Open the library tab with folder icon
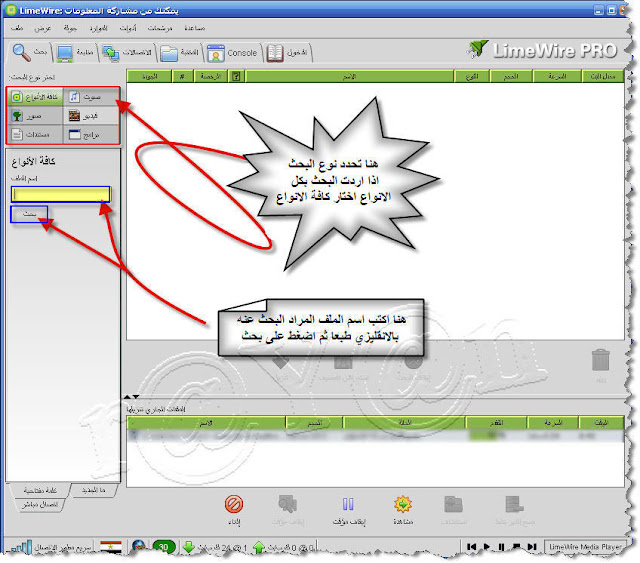640x563 pixels. [x=180, y=52]
